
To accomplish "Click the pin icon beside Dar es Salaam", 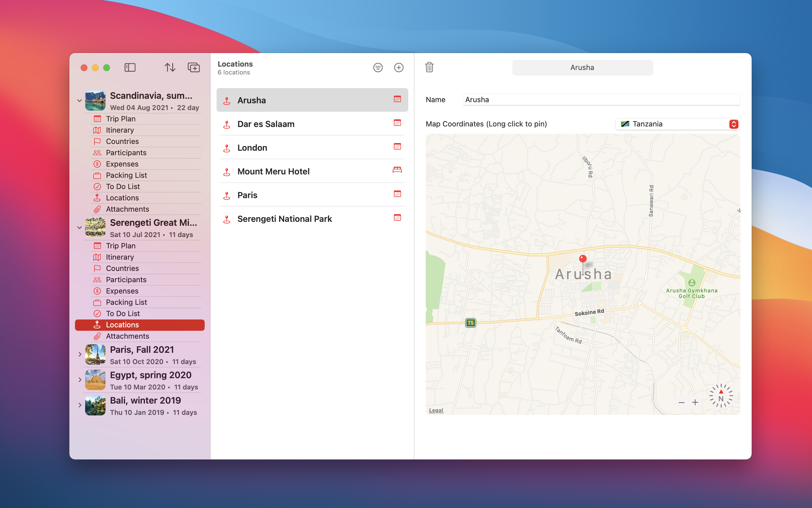I will click(x=227, y=125).
